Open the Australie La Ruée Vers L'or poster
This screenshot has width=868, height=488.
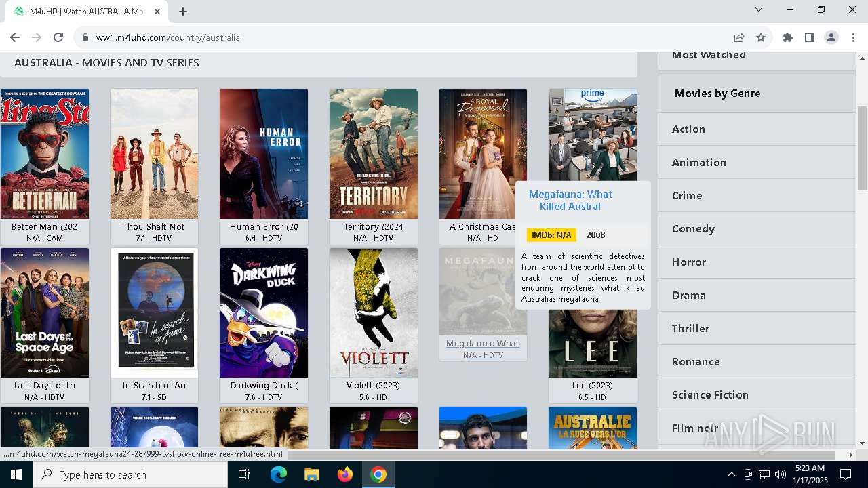[593, 428]
